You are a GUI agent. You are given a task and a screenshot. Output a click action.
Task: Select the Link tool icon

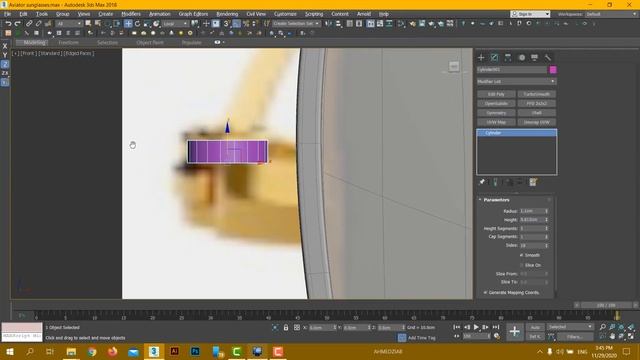pyautogui.click(x=29, y=24)
